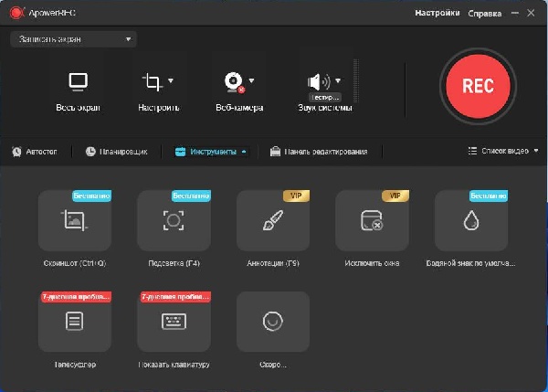548x392 pixels.
Task: Click the Список видео list icon
Action: [x=472, y=151]
